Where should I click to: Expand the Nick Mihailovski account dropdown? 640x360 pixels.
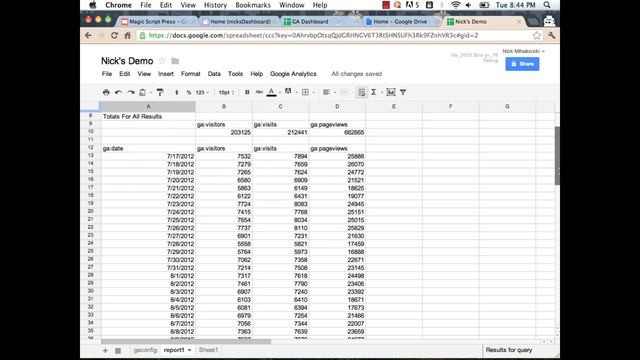point(524,51)
